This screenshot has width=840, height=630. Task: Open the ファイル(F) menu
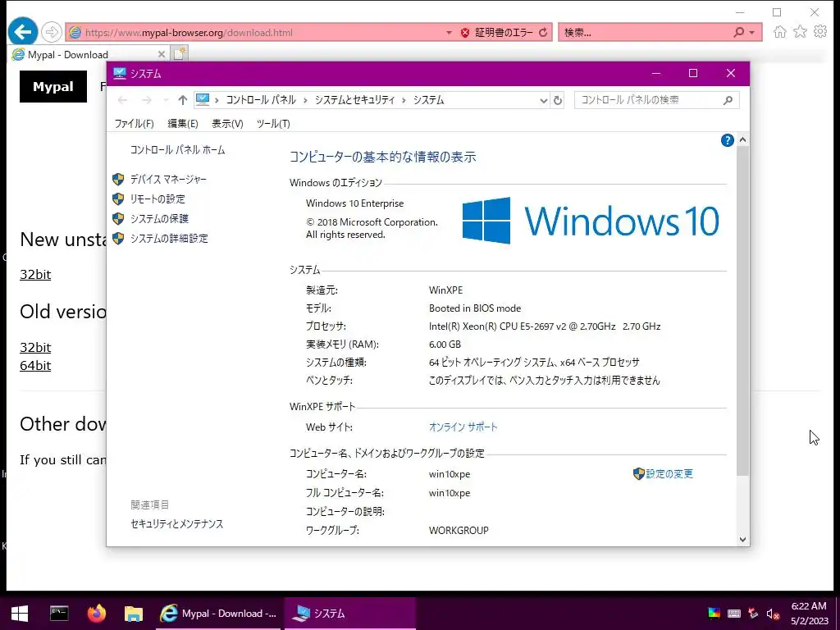coord(134,124)
